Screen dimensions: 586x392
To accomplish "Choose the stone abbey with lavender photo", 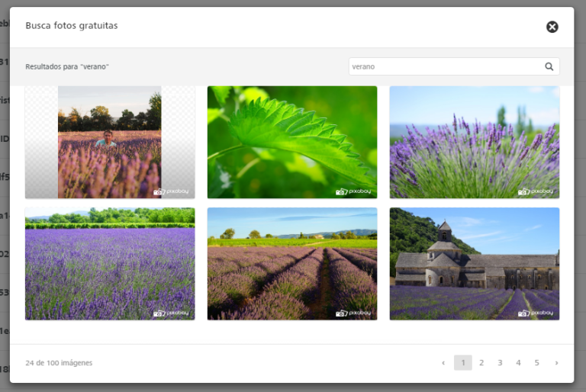I will tap(474, 263).
